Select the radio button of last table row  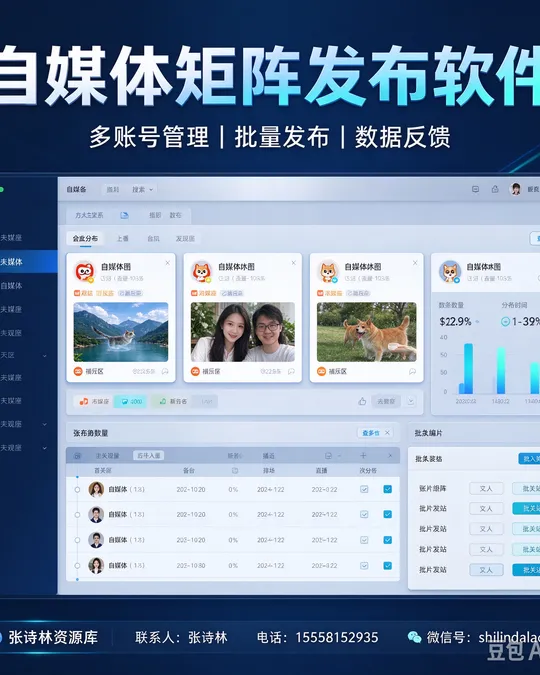pos(78,566)
